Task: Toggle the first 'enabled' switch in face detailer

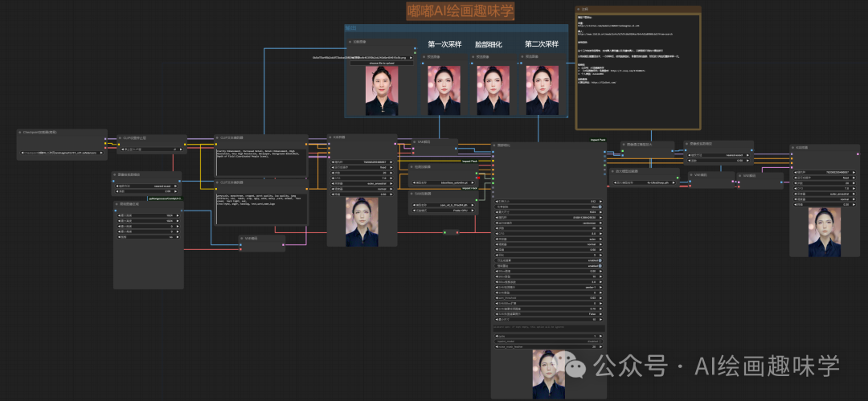Action: click(x=547, y=260)
